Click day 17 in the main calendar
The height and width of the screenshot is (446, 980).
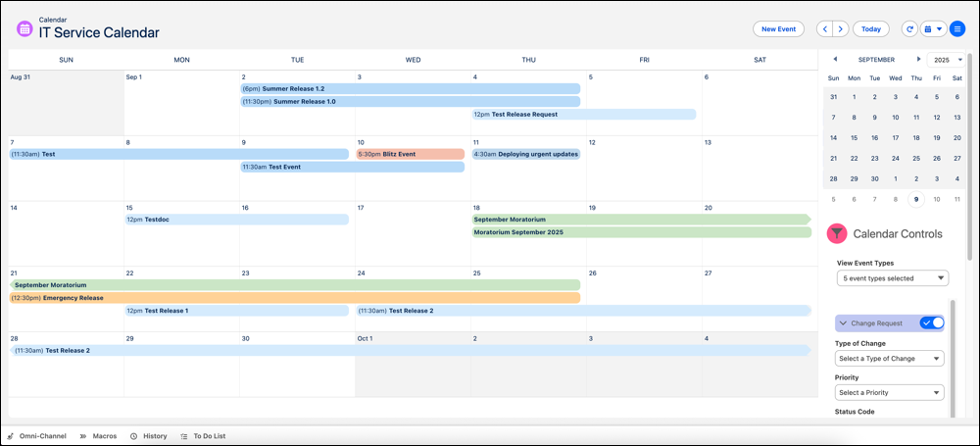[361, 207]
